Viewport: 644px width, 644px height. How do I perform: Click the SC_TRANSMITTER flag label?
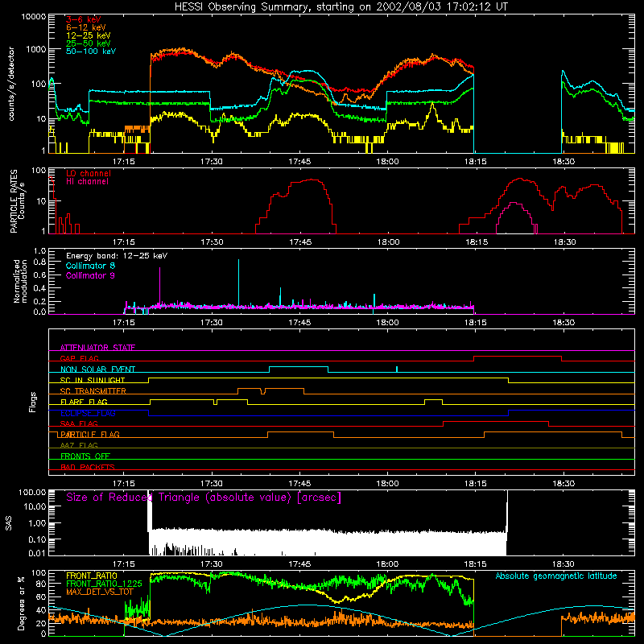click(x=93, y=390)
